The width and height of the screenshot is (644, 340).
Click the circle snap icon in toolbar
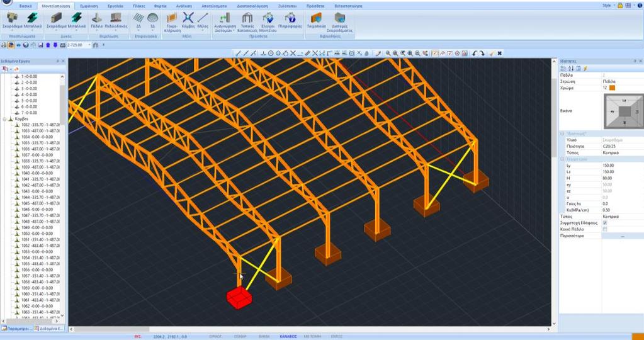[x=271, y=54]
